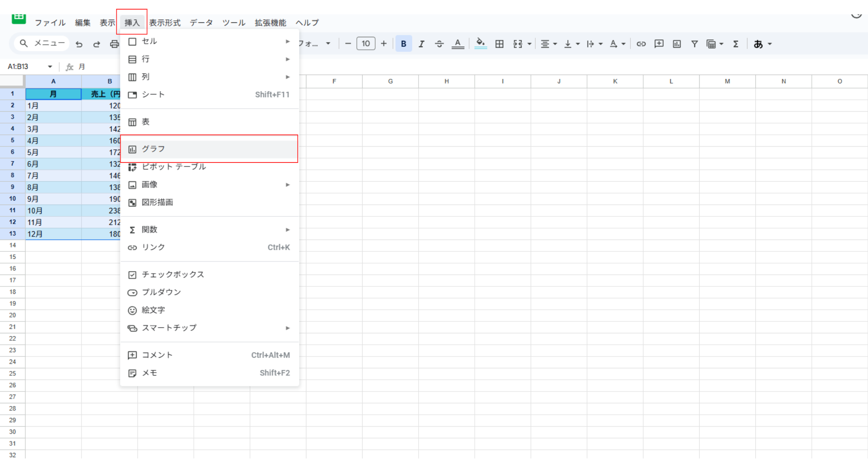This screenshot has height=473, width=868.
Task: Insert チェックボックス from the menu
Action: [173, 275]
